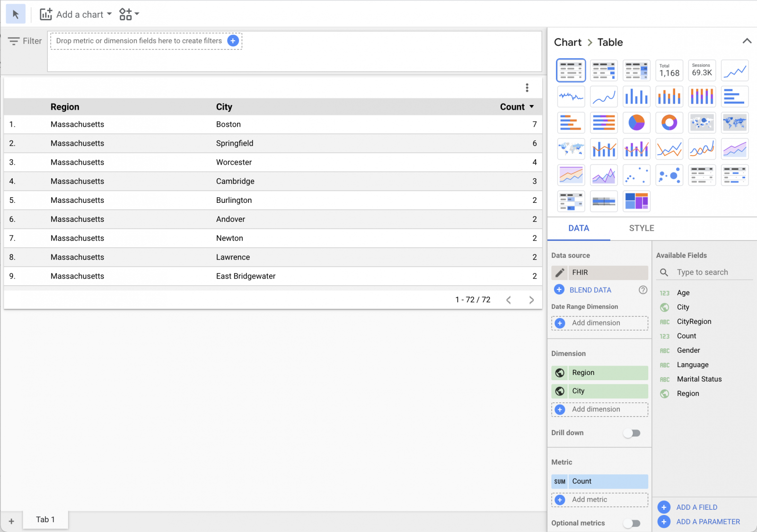Pick the scatter chart type icon
This screenshot has width=757, height=532.
point(636,175)
